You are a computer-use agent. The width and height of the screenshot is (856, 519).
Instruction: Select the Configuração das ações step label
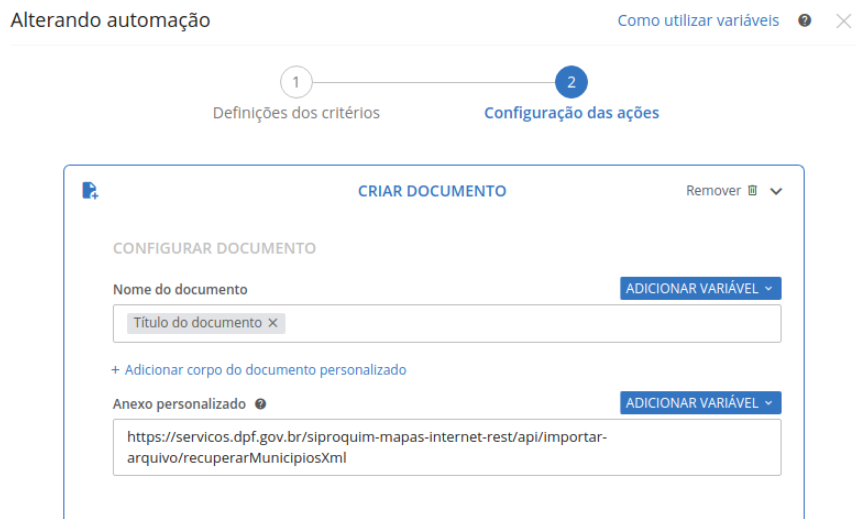click(x=571, y=113)
